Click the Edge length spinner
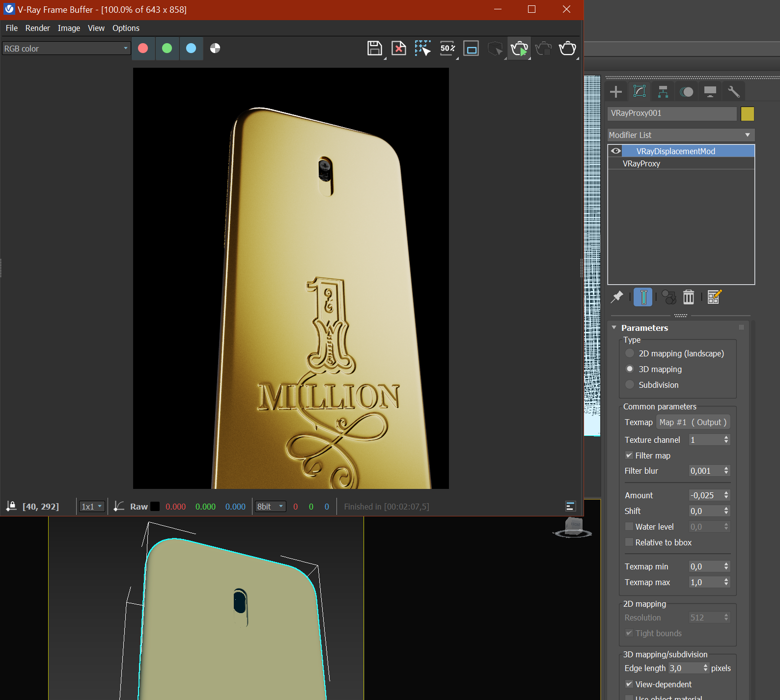780x700 pixels. [705, 668]
